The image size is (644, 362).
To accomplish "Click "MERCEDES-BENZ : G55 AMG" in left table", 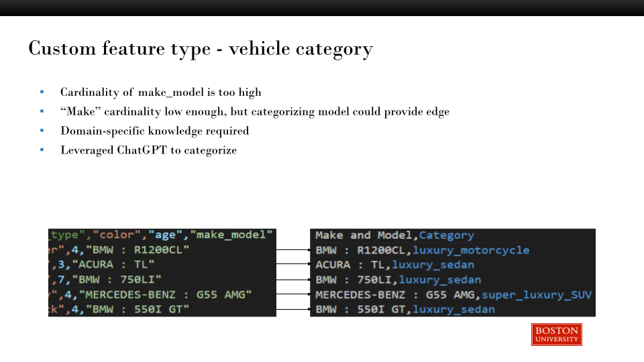I will (165, 295).
